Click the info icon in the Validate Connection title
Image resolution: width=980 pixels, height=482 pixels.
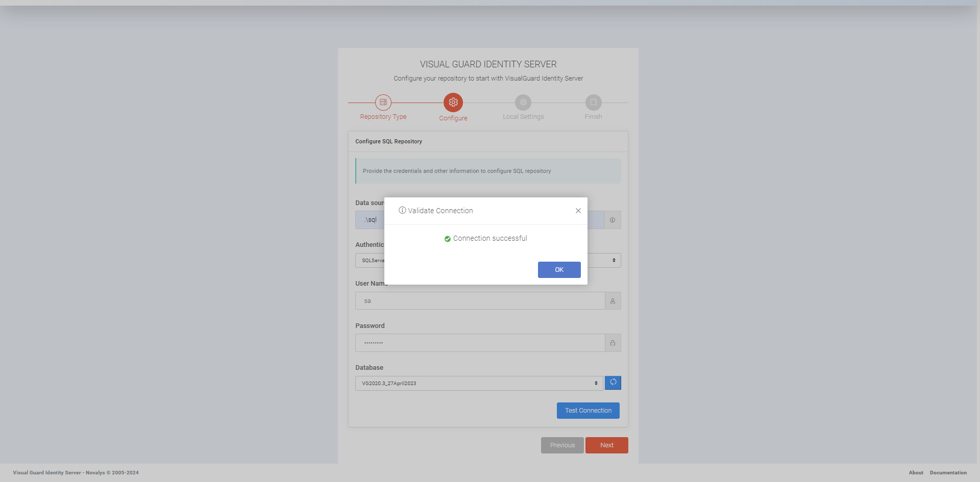pos(403,210)
